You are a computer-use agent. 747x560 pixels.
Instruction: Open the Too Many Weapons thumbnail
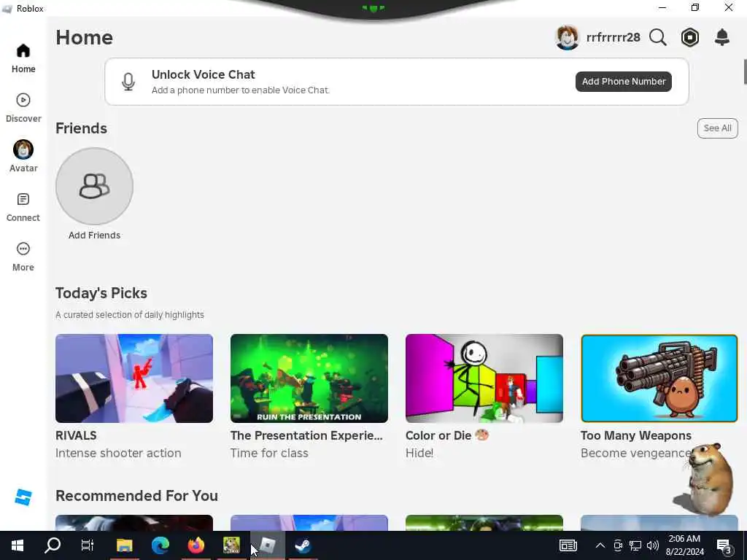click(659, 378)
